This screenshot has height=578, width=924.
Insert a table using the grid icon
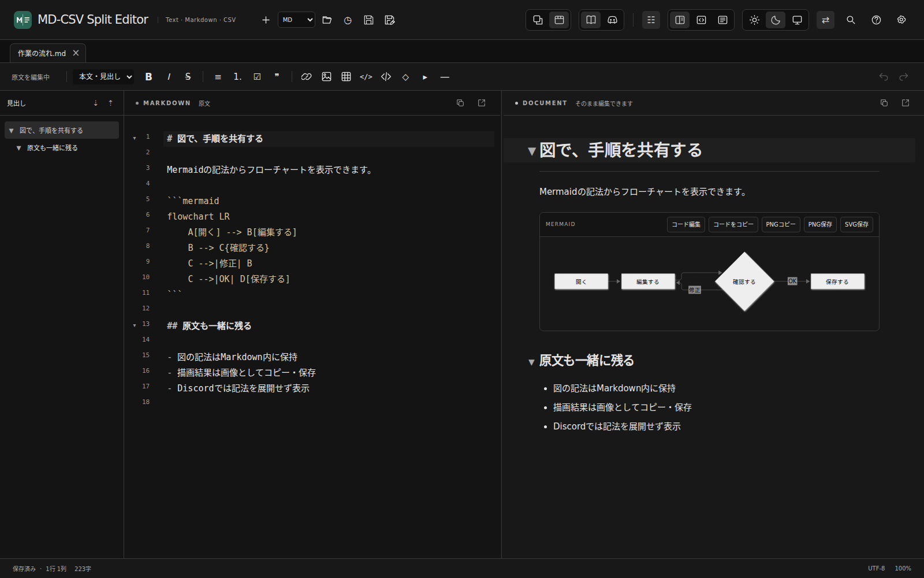click(346, 77)
